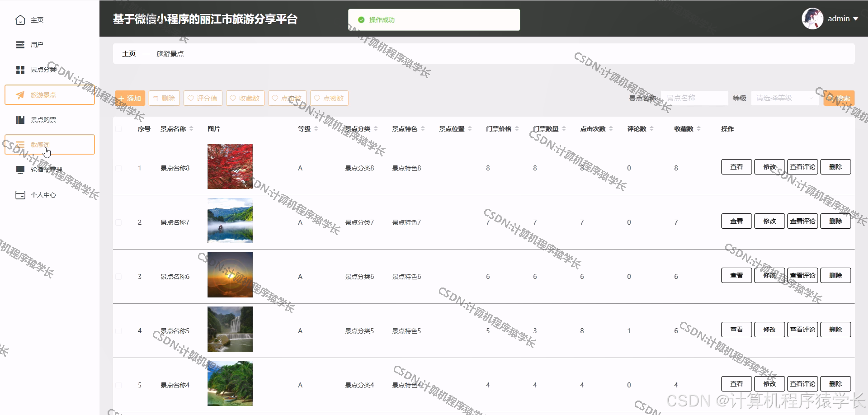Click 查看评论 for row 景点名称7
The height and width of the screenshot is (415, 868).
click(x=802, y=221)
